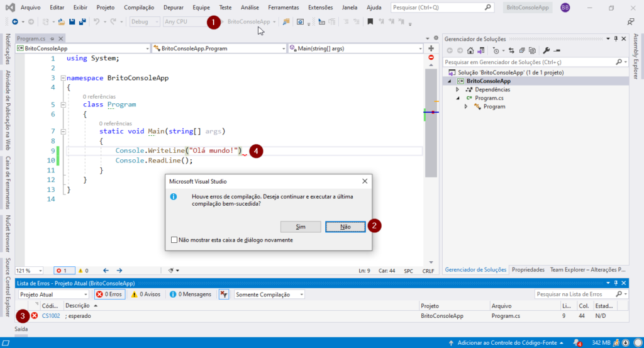Screen dimensions: 644x348
Task: Open the 121 % zoom dropdown
Action: point(29,271)
